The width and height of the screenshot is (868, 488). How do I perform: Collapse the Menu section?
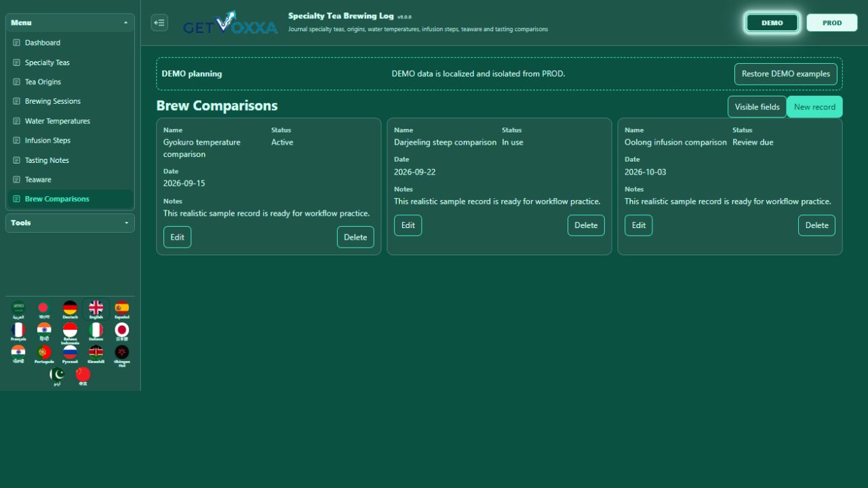pyautogui.click(x=70, y=22)
